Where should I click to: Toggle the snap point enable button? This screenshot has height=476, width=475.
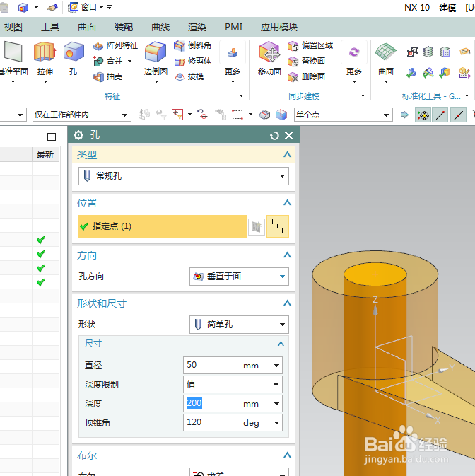click(x=423, y=115)
